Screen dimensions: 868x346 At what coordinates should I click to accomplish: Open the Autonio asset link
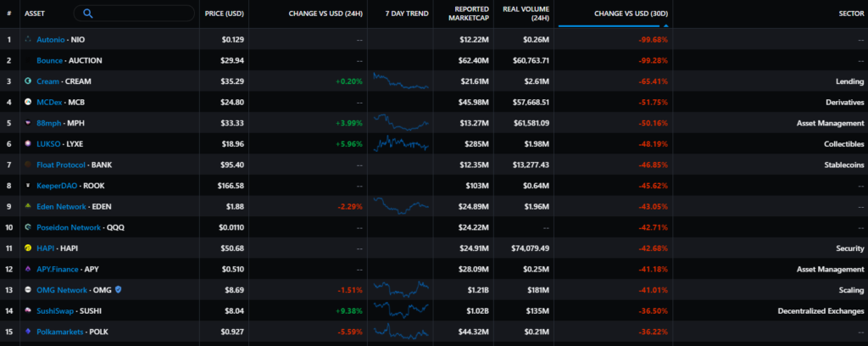point(52,40)
